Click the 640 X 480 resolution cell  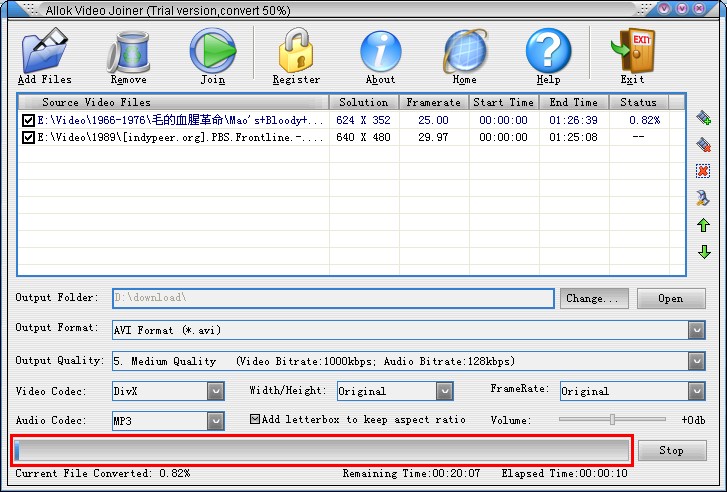tap(364, 138)
